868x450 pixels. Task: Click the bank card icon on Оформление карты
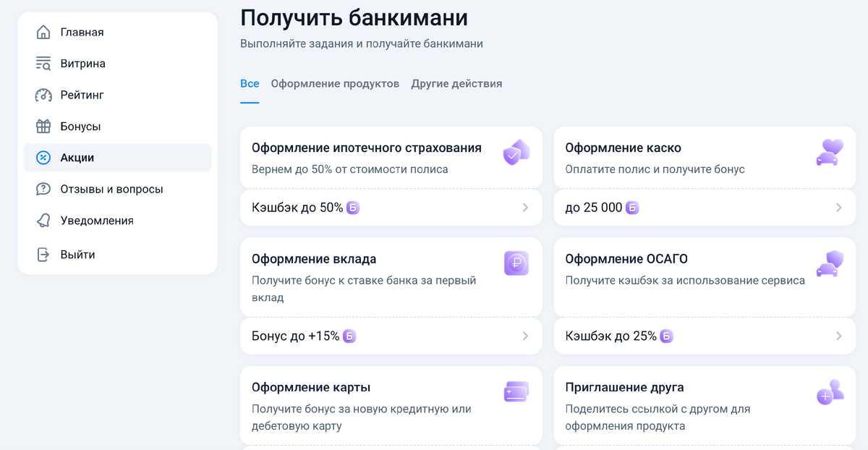[516, 391]
